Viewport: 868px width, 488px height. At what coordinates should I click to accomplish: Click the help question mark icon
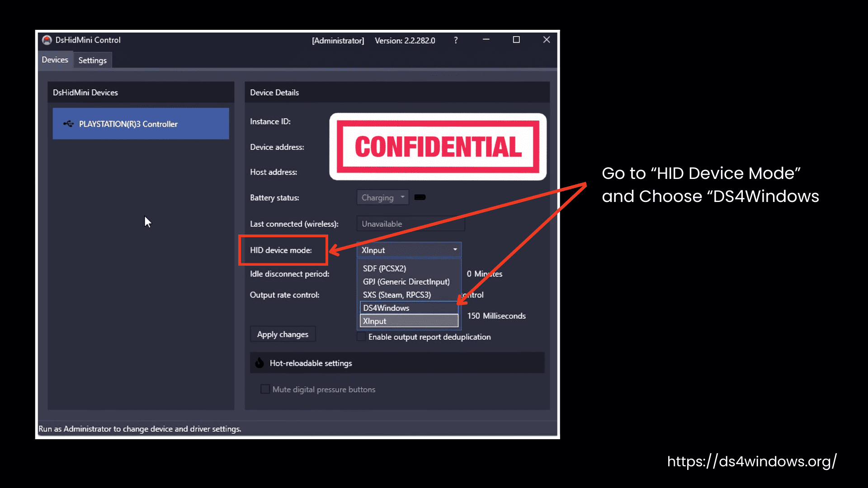pyautogui.click(x=456, y=40)
